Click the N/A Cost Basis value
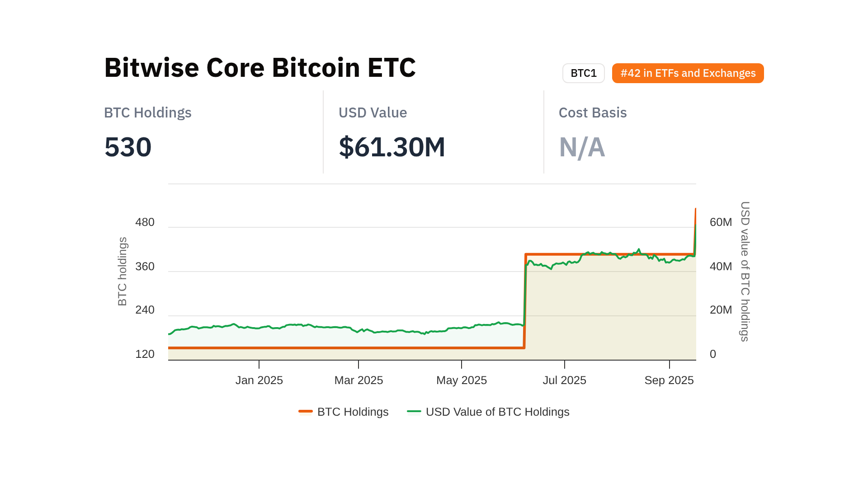868x488 pixels. pyautogui.click(x=582, y=147)
